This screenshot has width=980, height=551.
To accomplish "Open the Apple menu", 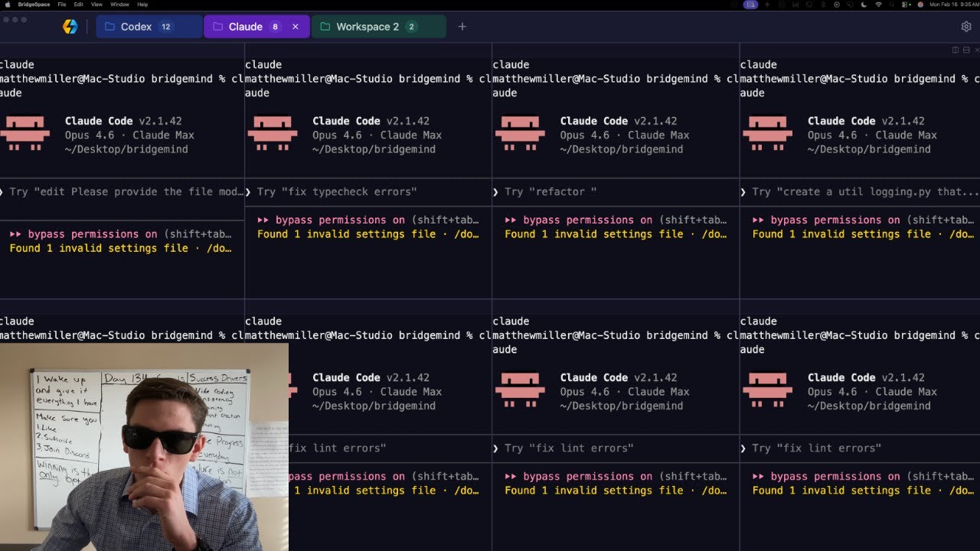I will 7,4.
